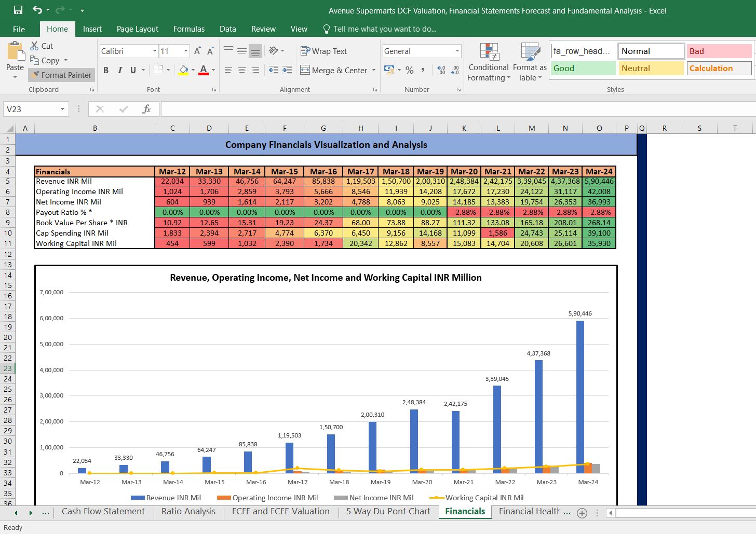Click into the formula bar

click(458, 109)
